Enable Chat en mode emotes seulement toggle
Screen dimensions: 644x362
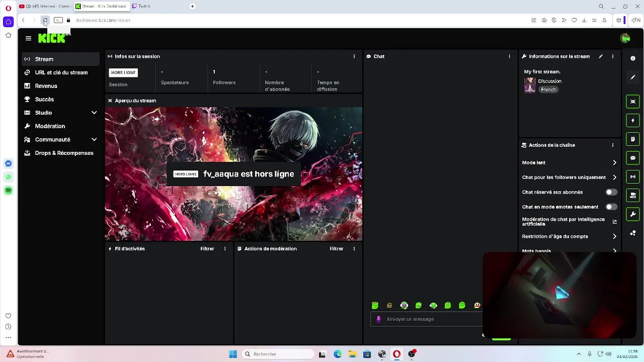pos(611,207)
